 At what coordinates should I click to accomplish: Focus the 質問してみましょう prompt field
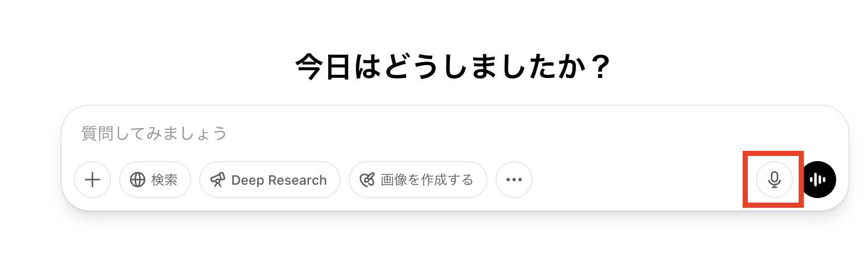(x=455, y=133)
